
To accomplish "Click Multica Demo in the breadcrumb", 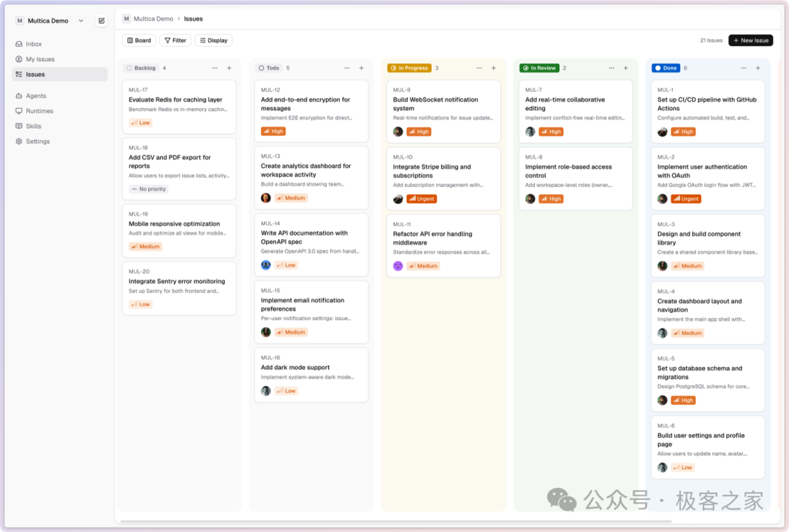I will 153,18.
